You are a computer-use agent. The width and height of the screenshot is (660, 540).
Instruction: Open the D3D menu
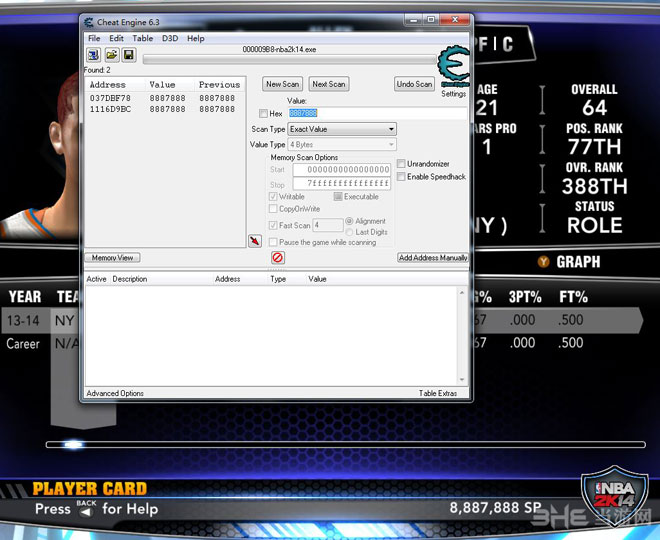pos(170,38)
